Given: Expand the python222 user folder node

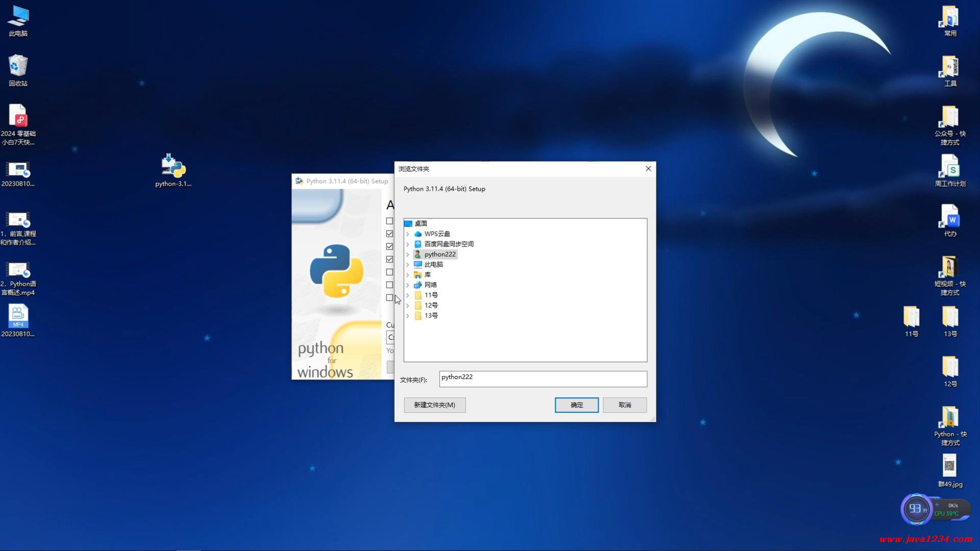Looking at the screenshot, I should (x=408, y=254).
